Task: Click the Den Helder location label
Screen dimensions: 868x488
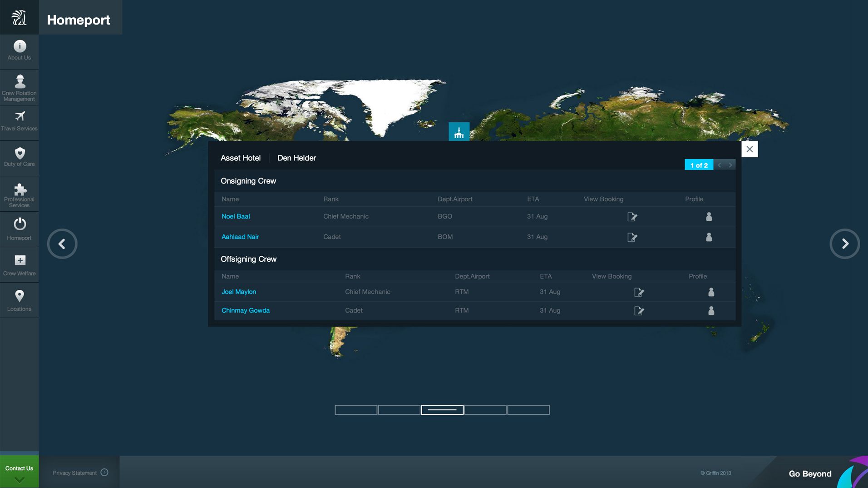Action: [297, 158]
